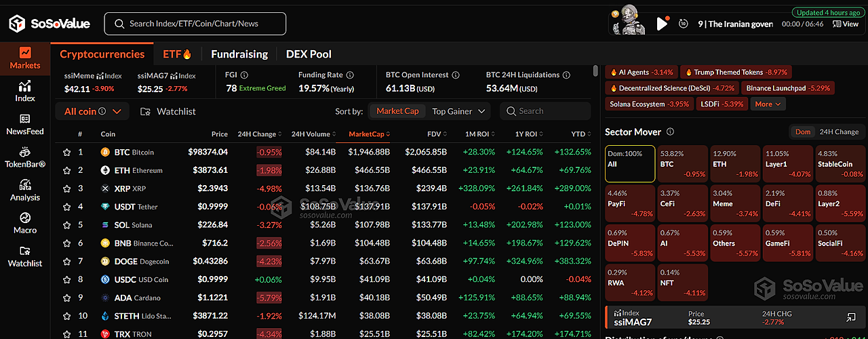Star ETH to add to watchlist
This screenshot has width=868, height=339.
[x=66, y=170]
